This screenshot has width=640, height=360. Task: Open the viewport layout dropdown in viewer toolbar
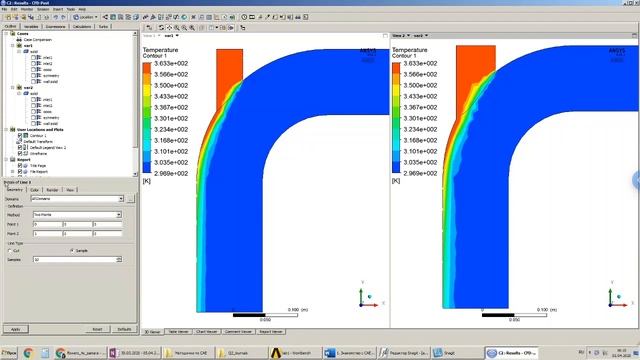tap(217, 27)
